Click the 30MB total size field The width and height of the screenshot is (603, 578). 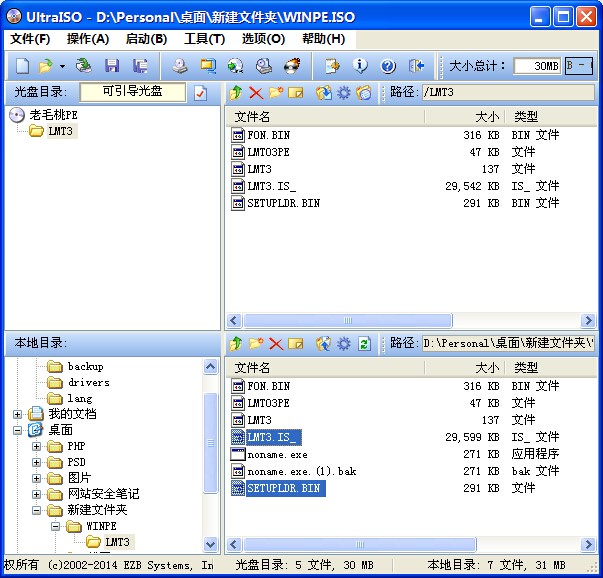point(537,66)
